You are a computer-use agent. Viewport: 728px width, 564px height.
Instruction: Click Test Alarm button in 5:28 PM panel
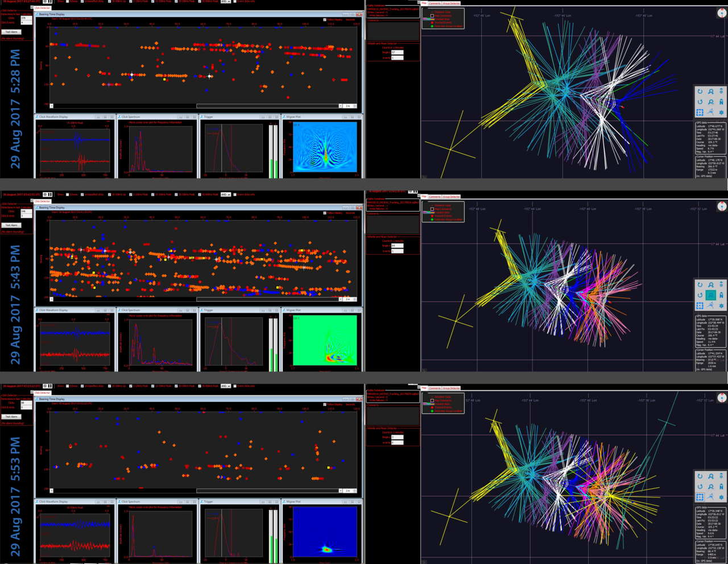[11, 32]
